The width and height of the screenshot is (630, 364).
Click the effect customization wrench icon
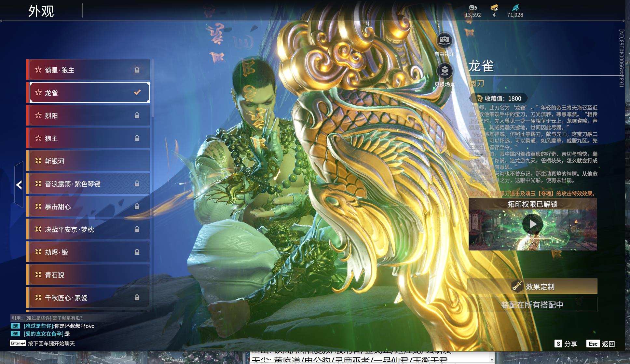[x=517, y=286]
